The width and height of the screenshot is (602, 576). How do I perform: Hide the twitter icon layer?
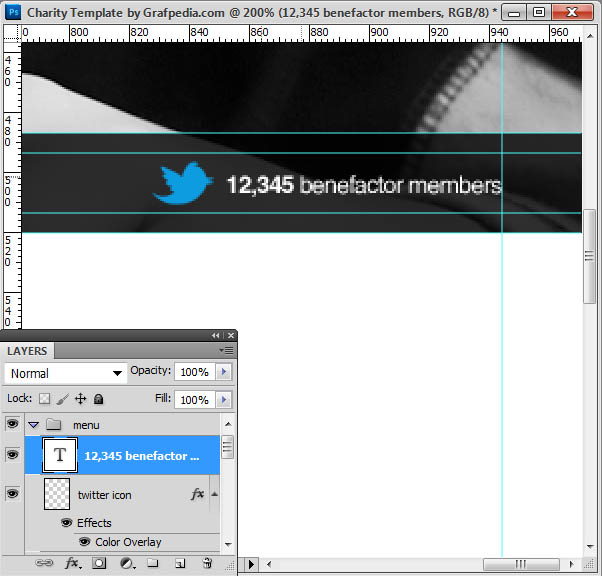pos(12,493)
